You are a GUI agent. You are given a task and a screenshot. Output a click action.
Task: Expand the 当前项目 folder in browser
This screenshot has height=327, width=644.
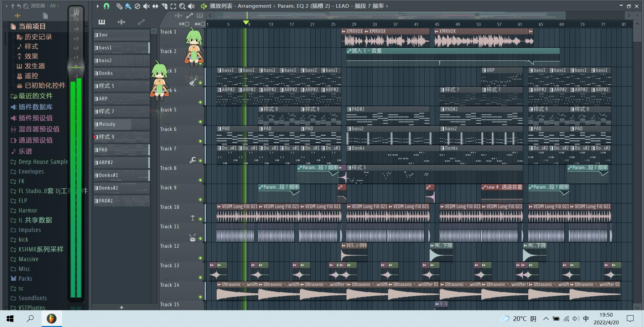pos(32,26)
